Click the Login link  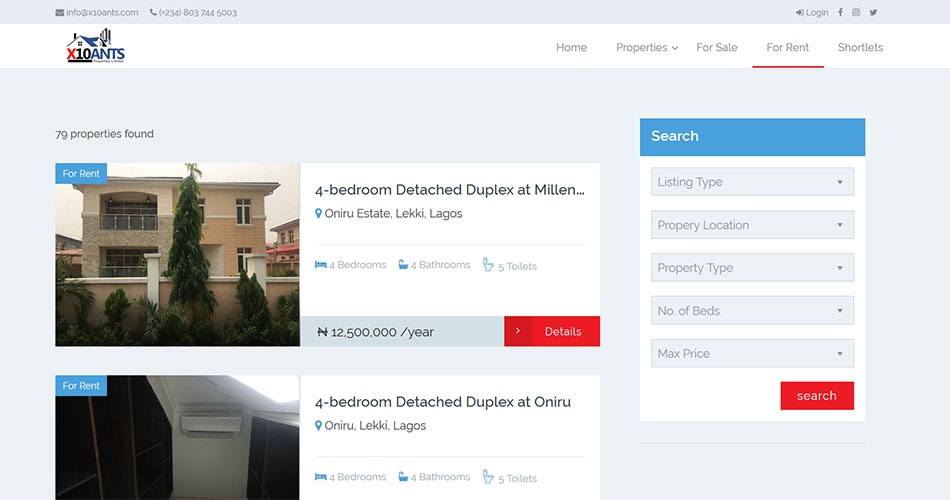coord(812,13)
